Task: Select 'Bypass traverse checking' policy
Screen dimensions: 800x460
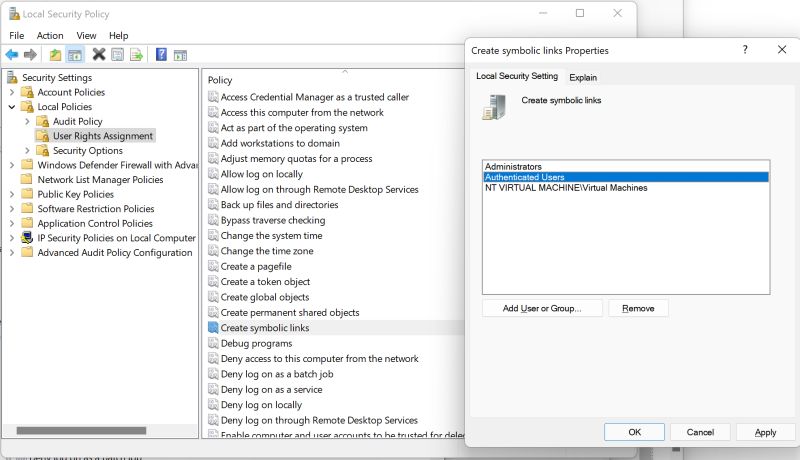Action: click(273, 220)
